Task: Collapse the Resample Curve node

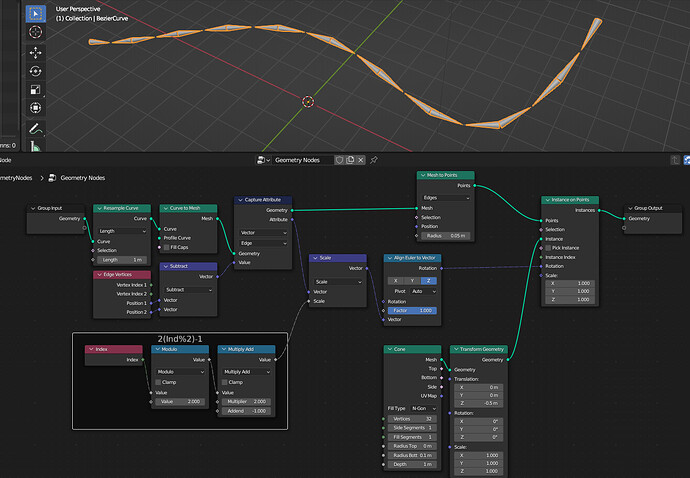Action: [99, 208]
